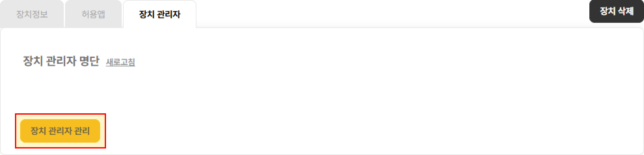This screenshot has width=644, height=155.
Task: Activate the currently selected device administrator tab
Action: pos(159,14)
